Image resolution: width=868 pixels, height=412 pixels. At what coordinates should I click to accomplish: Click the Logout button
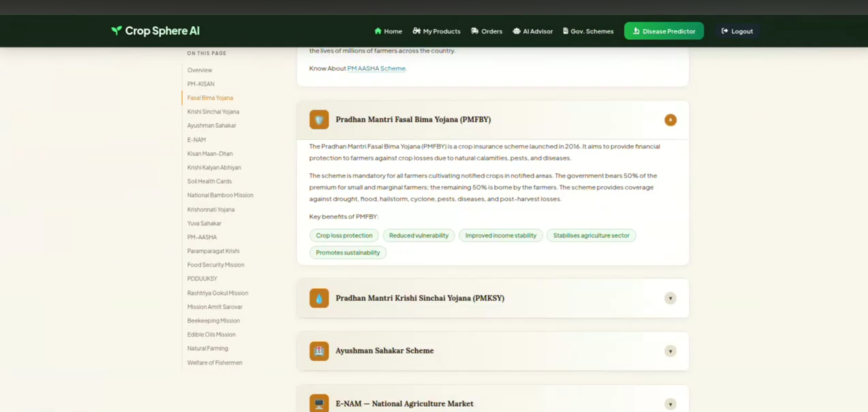737,31
